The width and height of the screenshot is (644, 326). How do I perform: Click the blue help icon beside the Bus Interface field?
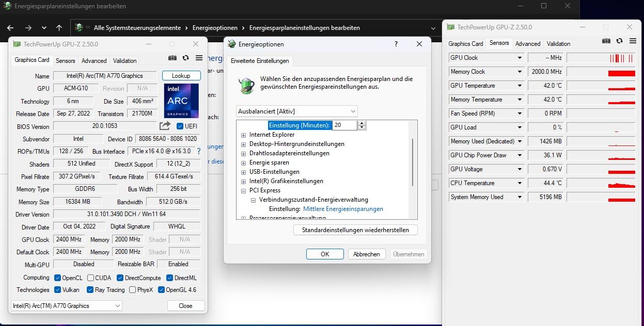[199, 151]
